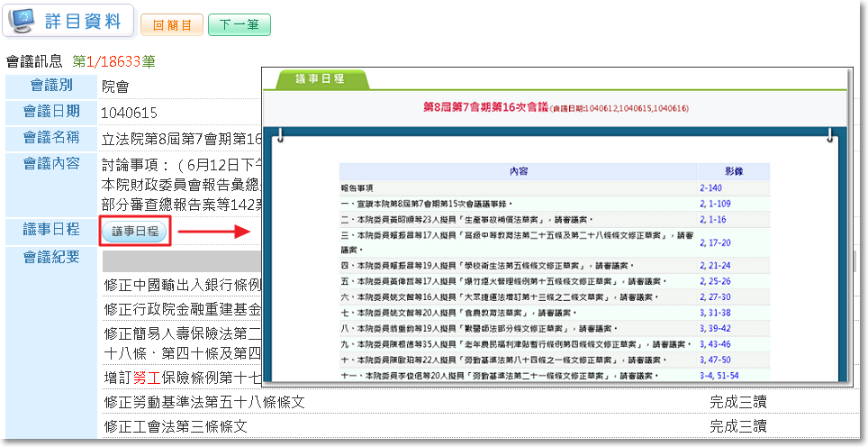Open image link "3, 39-42"
Viewport: 868px width, 447px height.
point(715,328)
